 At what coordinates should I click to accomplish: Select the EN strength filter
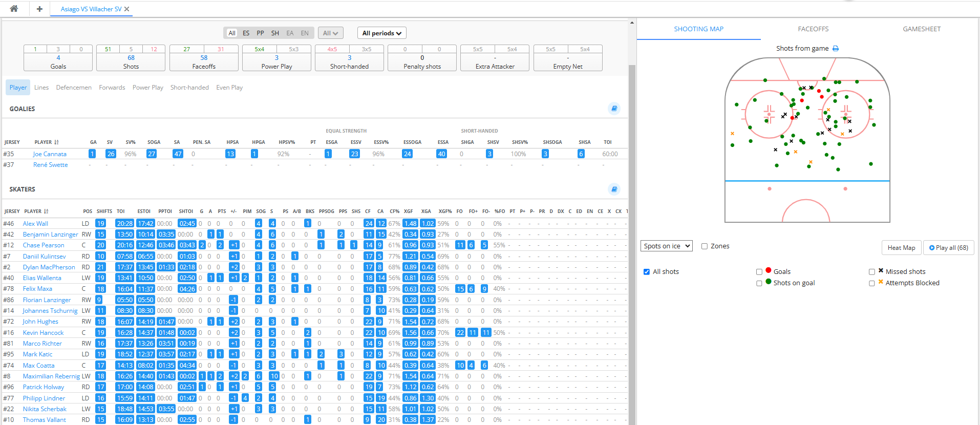click(x=305, y=33)
